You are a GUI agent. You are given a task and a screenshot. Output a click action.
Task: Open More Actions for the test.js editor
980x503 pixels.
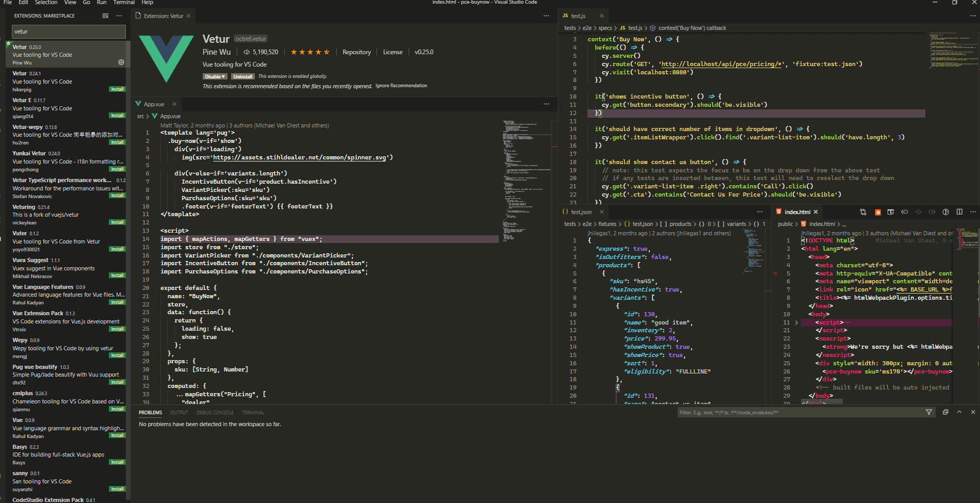click(973, 15)
